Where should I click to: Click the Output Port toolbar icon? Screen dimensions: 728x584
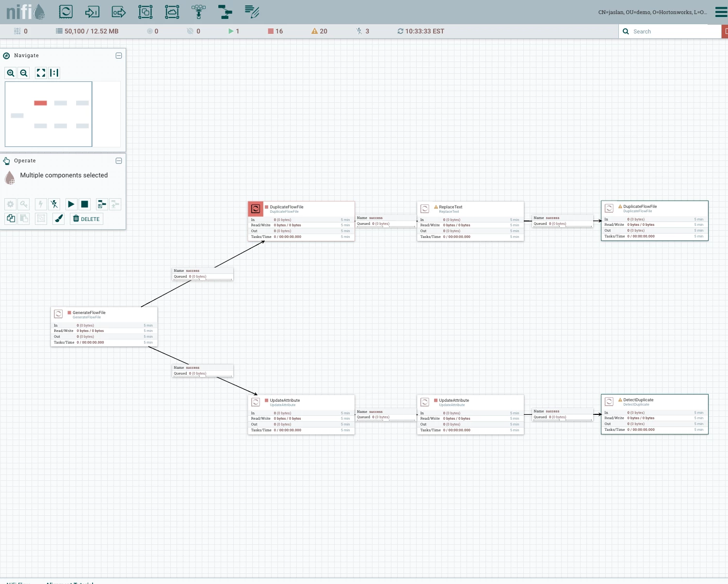tap(119, 12)
